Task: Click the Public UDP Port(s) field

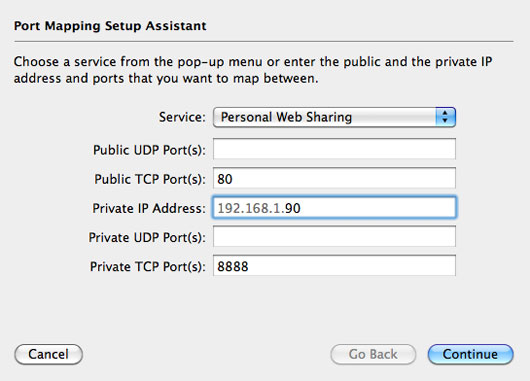Action: point(334,149)
